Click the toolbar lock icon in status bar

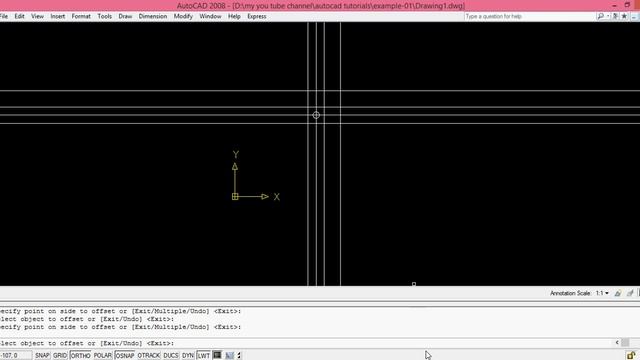pyautogui.click(x=631, y=356)
